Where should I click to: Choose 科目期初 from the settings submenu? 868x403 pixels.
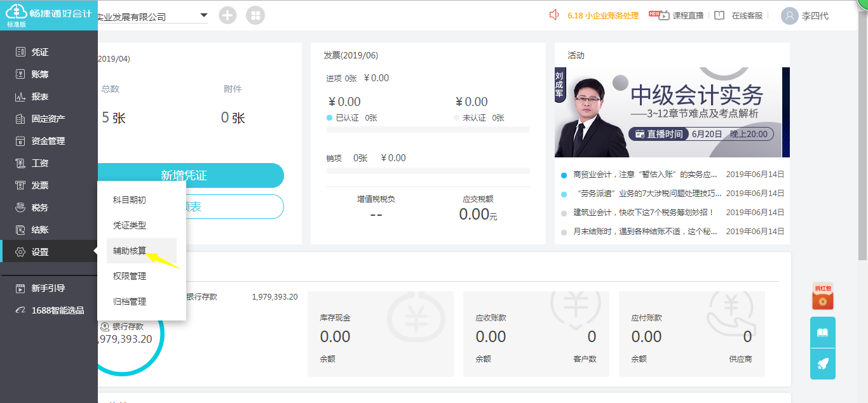(130, 200)
